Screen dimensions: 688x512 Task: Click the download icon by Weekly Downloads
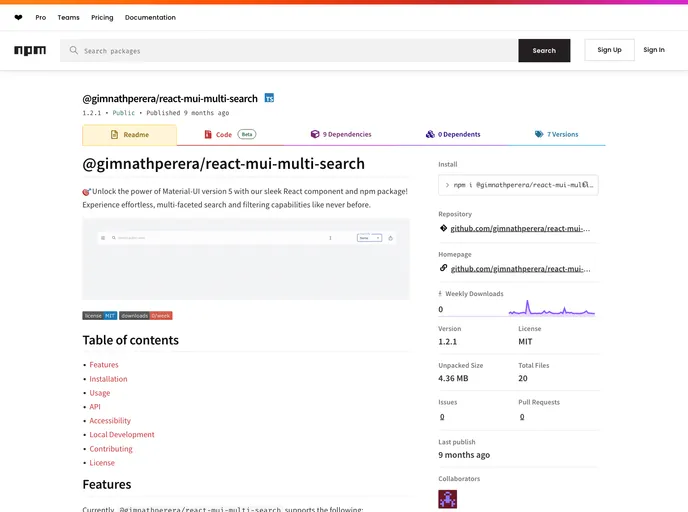pos(440,294)
